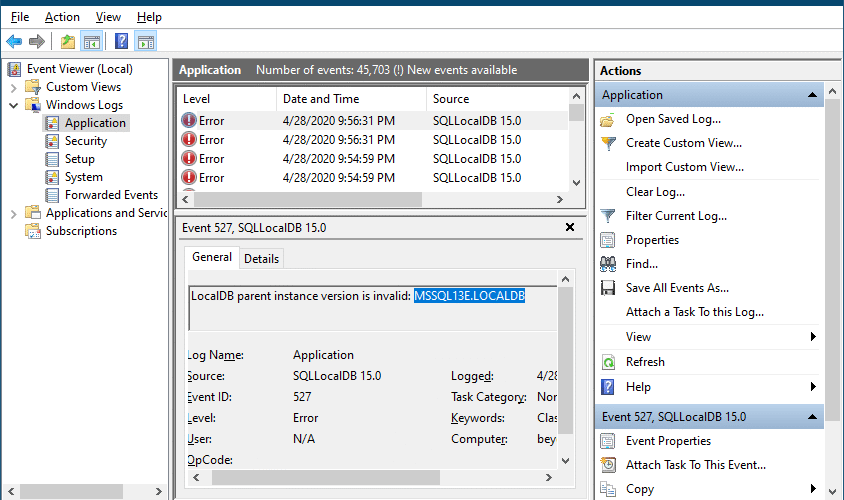Viewport: 844px width, 500px height.
Task: Sort events by Date and Time column
Action: [x=351, y=99]
